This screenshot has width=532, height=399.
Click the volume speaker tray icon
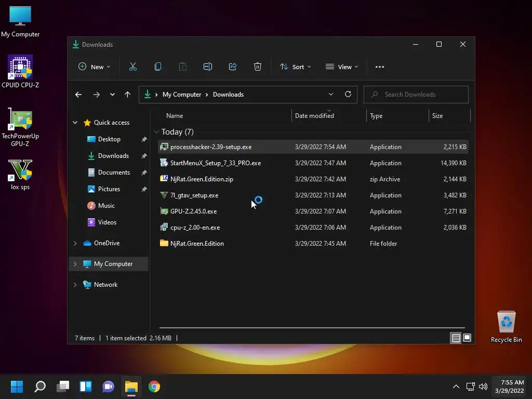click(x=483, y=387)
